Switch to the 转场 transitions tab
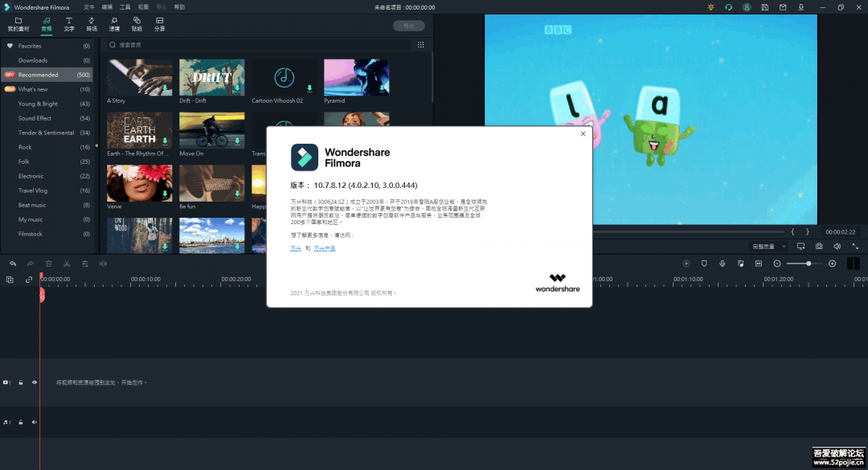The image size is (868, 470). (x=92, y=24)
